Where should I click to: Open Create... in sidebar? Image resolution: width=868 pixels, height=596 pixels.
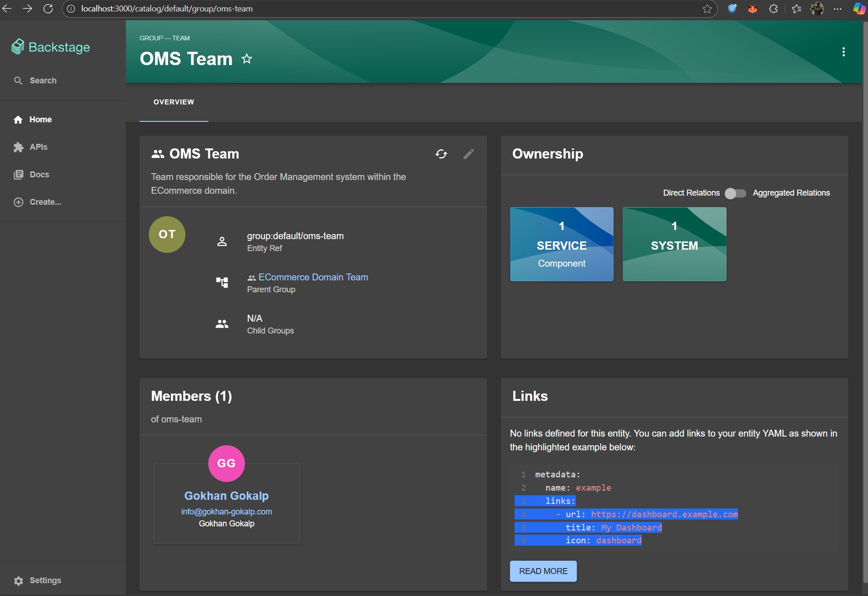(38, 202)
